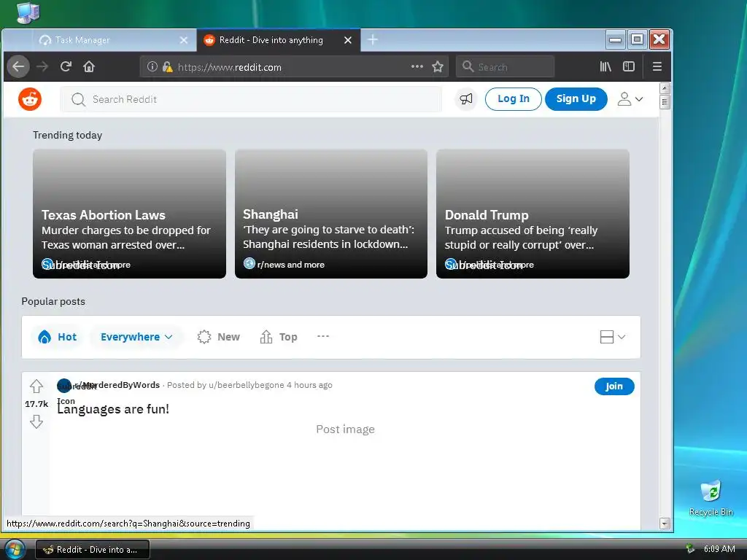Viewport: 747px width, 560px height.
Task: Click the browser forward arrow
Action: [42, 66]
